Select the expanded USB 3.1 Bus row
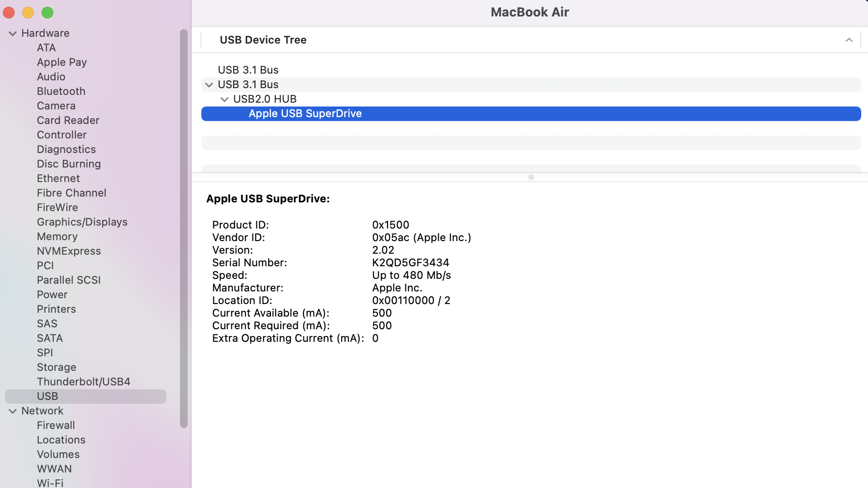The height and width of the screenshot is (488, 868). 531,85
